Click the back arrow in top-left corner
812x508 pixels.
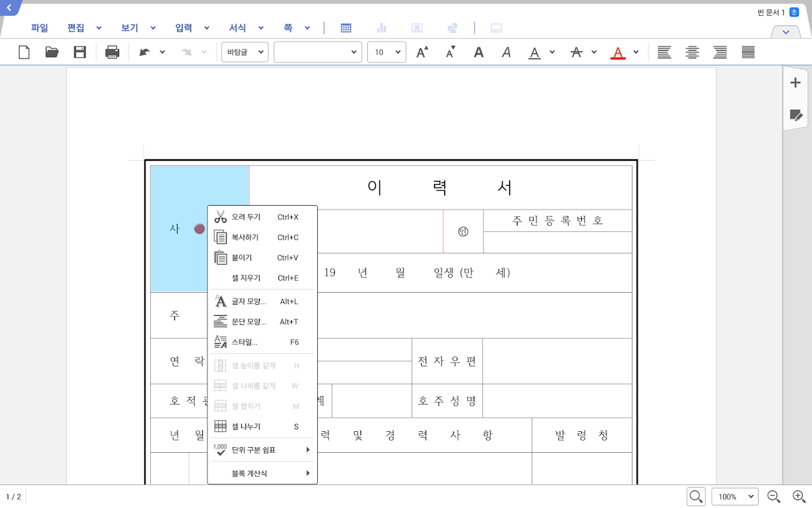pos(9,7)
